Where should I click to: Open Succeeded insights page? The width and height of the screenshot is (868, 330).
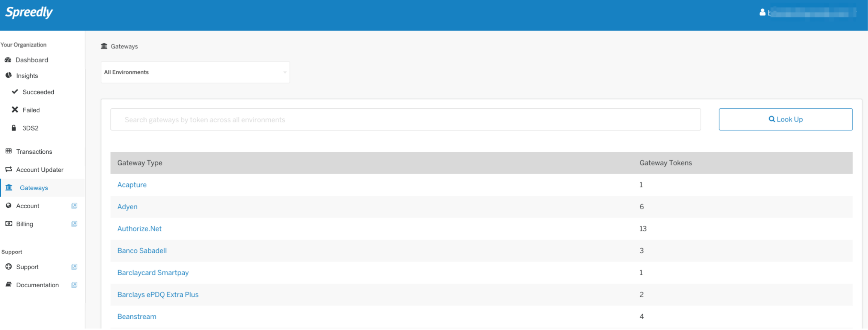pos(38,92)
